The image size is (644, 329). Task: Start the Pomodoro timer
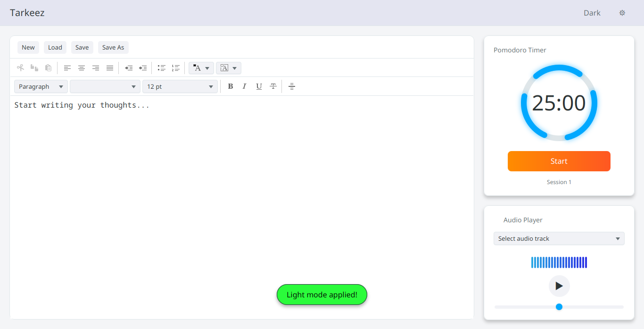coord(559,161)
